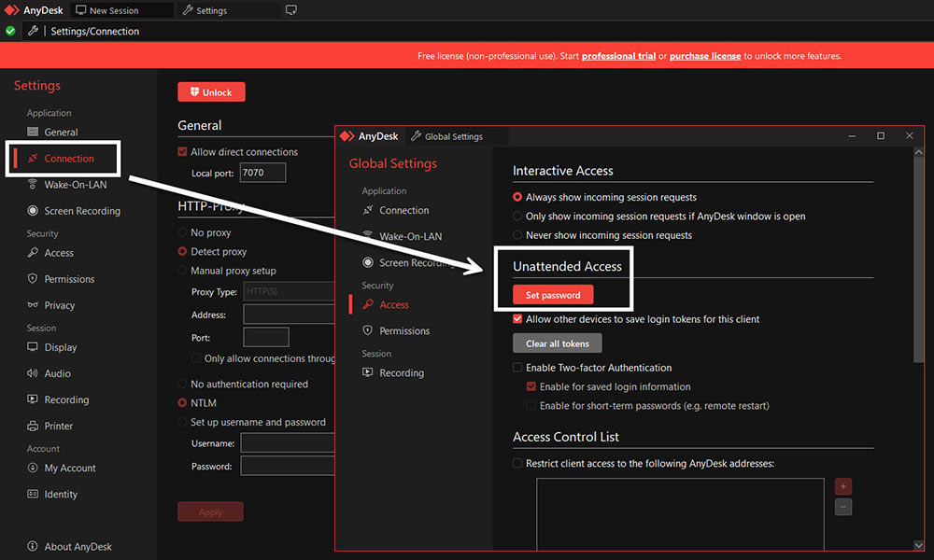Click the Connection plug icon in Global Settings
This screenshot has height=560, width=934.
click(367, 209)
